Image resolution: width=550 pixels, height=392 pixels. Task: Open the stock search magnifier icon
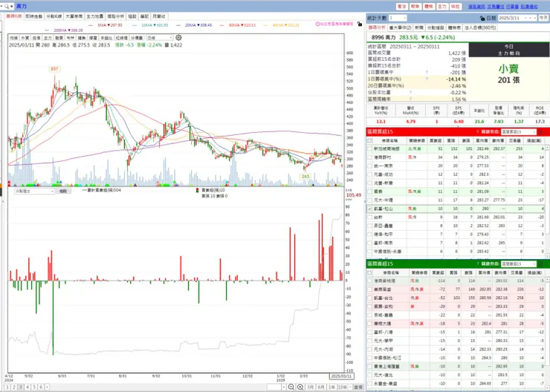point(7,6)
